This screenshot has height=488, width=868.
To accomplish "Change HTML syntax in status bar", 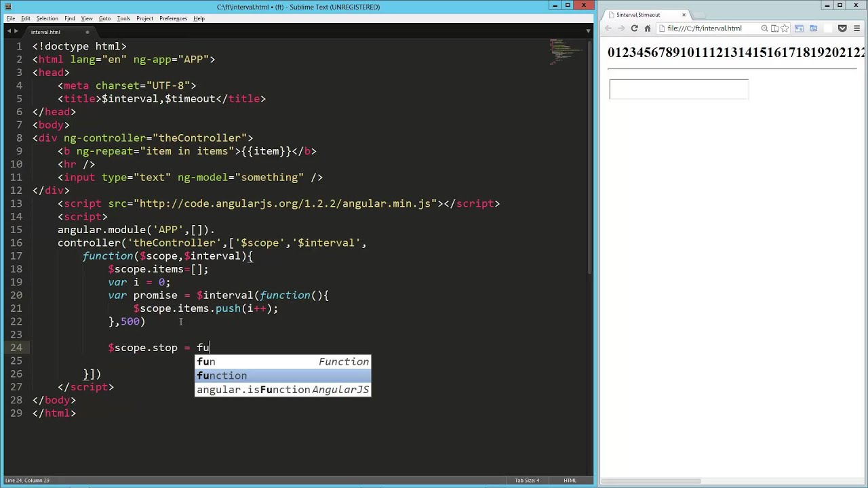I will click(x=570, y=481).
